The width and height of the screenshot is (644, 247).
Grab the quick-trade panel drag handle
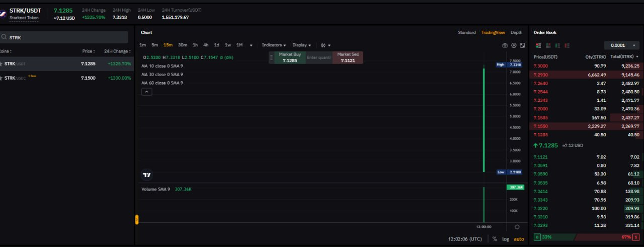click(272, 57)
